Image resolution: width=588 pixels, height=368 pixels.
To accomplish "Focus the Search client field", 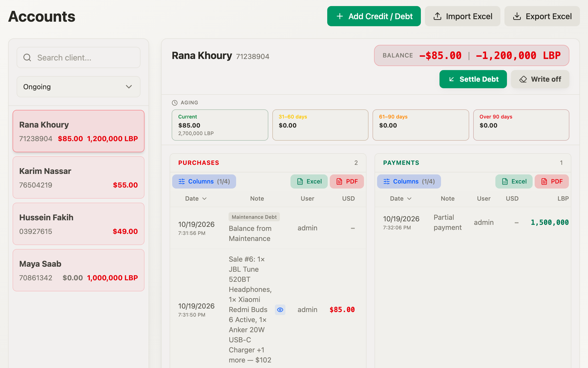I will pos(79,58).
